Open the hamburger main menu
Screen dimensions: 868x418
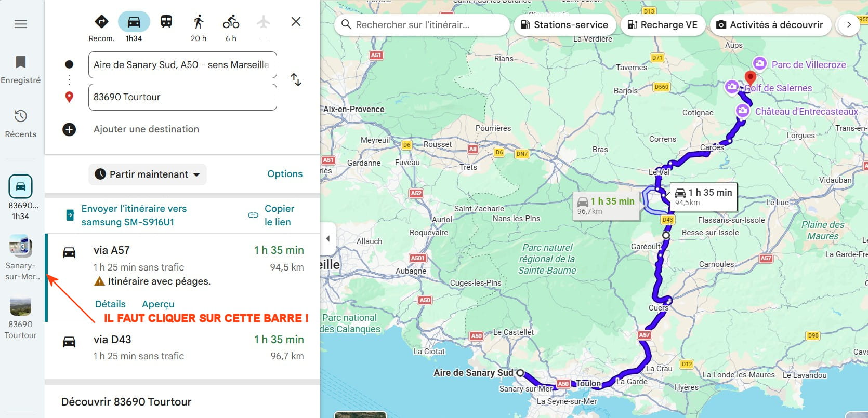pos(21,24)
